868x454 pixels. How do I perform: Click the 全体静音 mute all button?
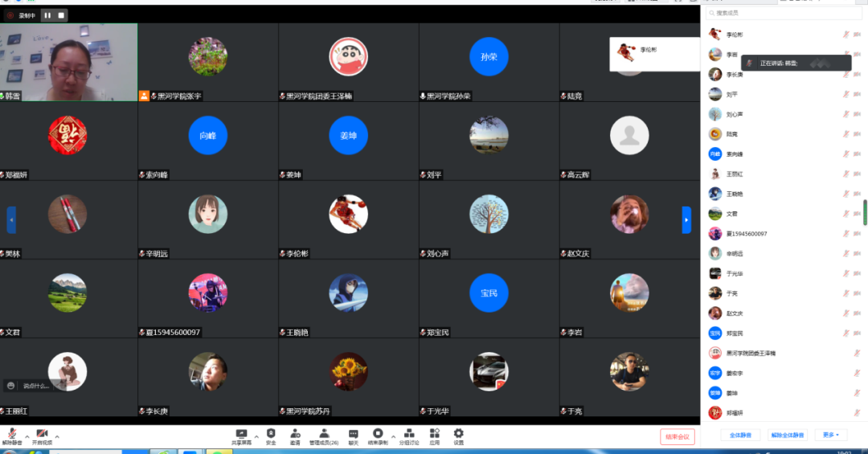pyautogui.click(x=739, y=435)
